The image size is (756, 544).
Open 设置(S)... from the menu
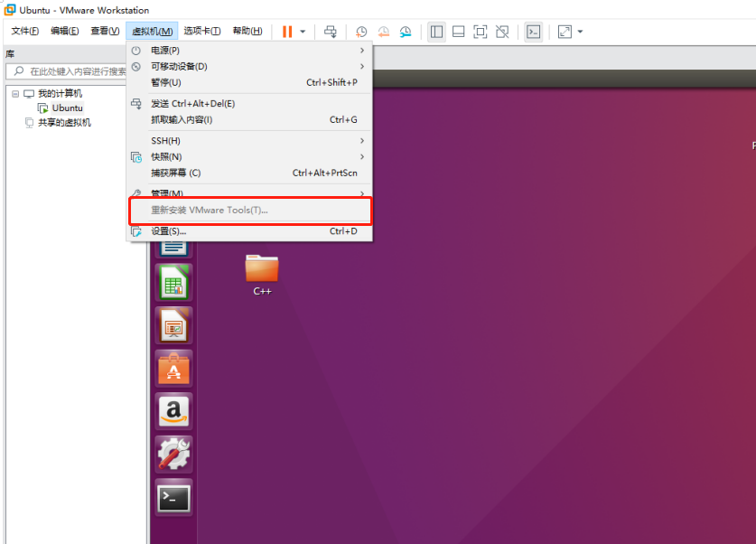coord(249,231)
